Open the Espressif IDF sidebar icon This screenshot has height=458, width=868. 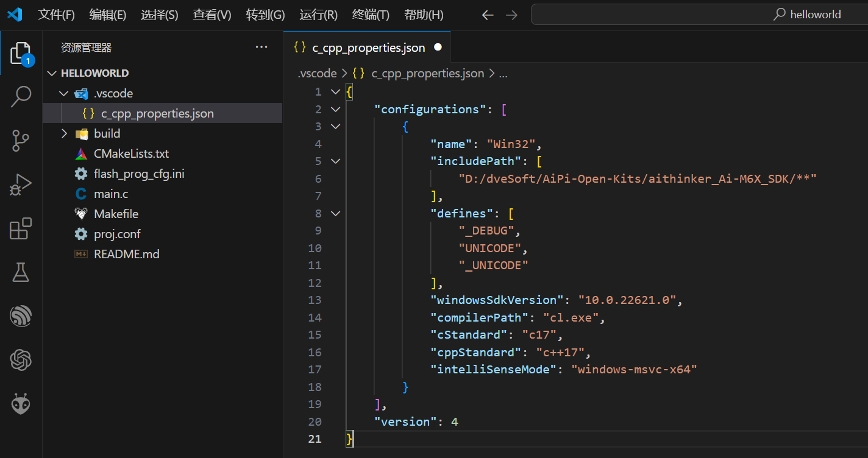21,316
